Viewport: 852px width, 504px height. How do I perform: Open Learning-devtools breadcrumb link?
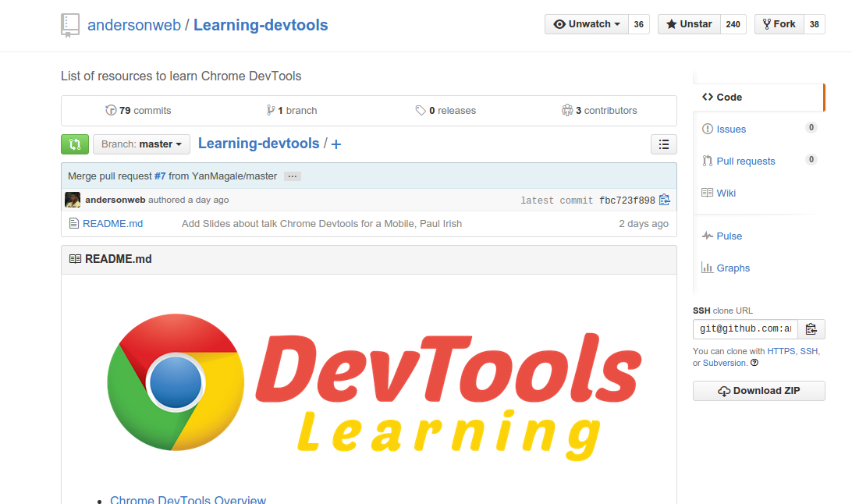click(x=259, y=144)
